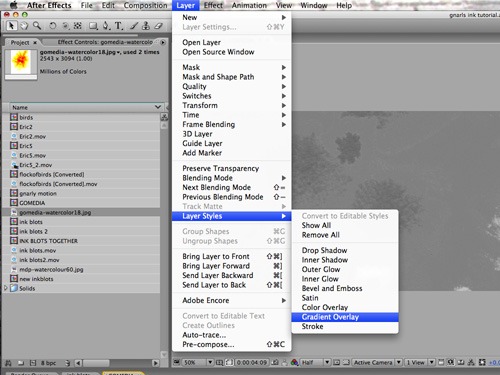The height and width of the screenshot is (375, 500).
Task: Select the Clone Stamp tool
Action: click(146, 26)
